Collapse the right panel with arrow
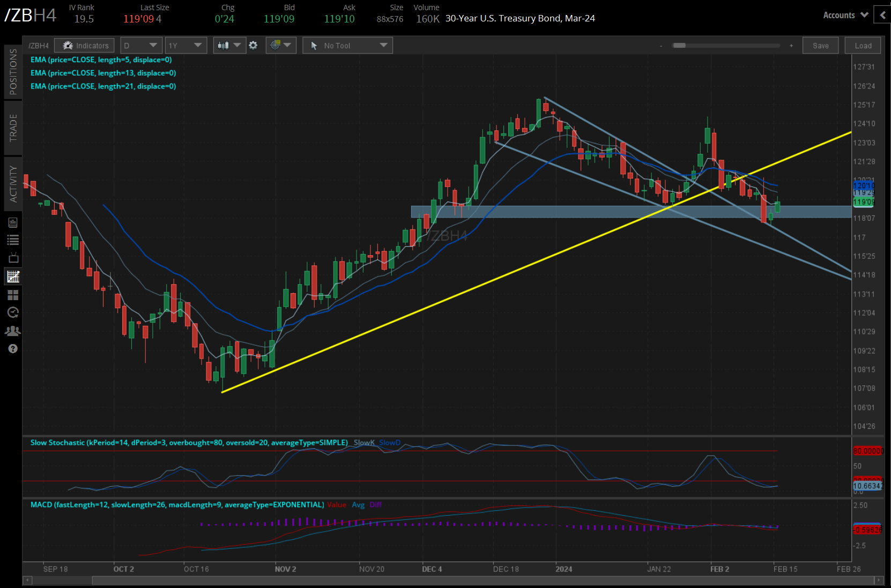The width and height of the screenshot is (891, 588). coord(882,15)
